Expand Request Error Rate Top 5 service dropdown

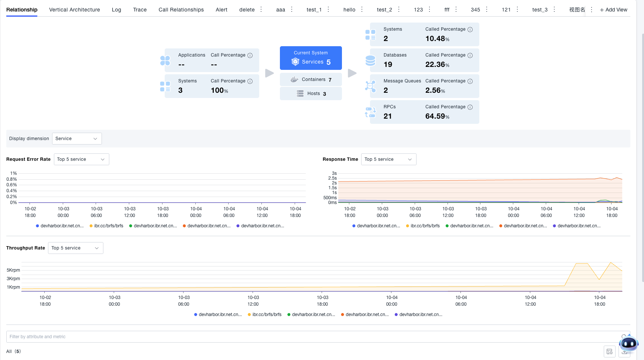tap(81, 159)
